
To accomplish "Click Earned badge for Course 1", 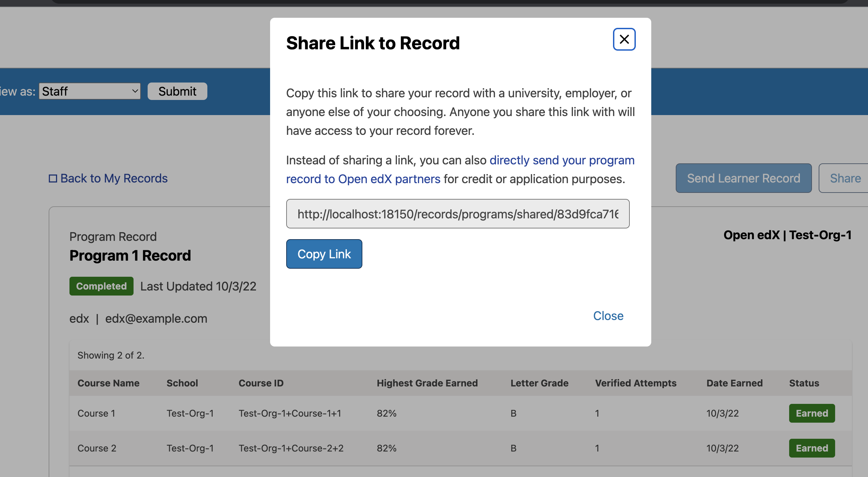I will click(811, 413).
